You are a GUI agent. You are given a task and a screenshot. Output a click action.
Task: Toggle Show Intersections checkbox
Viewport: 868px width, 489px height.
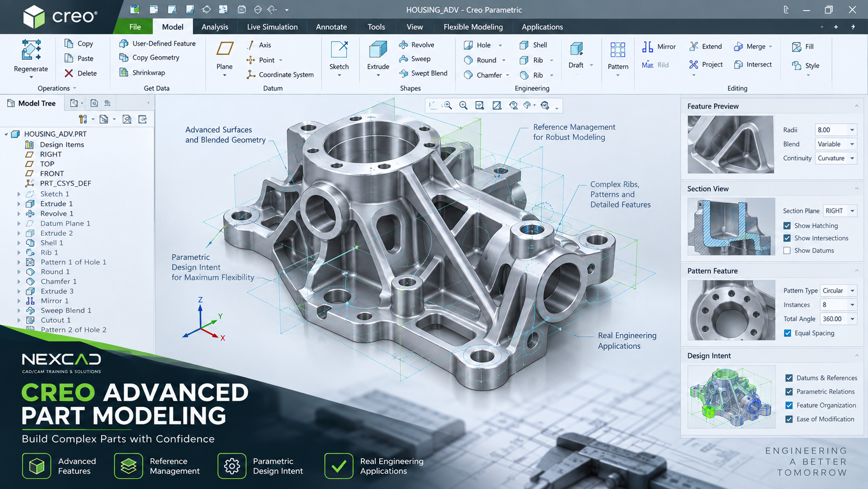pyautogui.click(x=787, y=238)
